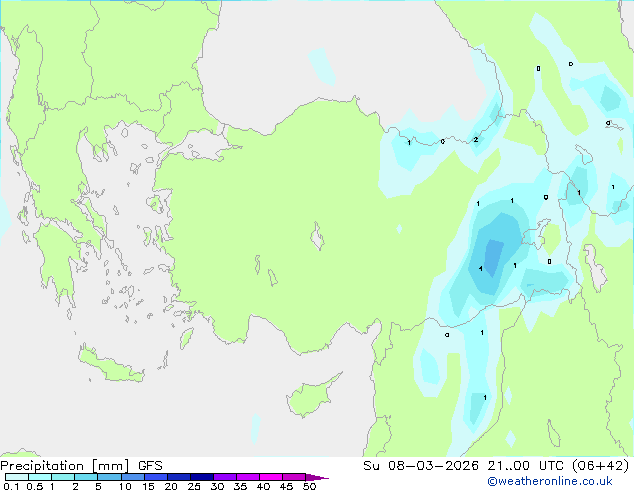
Task: Select the 5–10 mm legend swatch
Action: 109,477
